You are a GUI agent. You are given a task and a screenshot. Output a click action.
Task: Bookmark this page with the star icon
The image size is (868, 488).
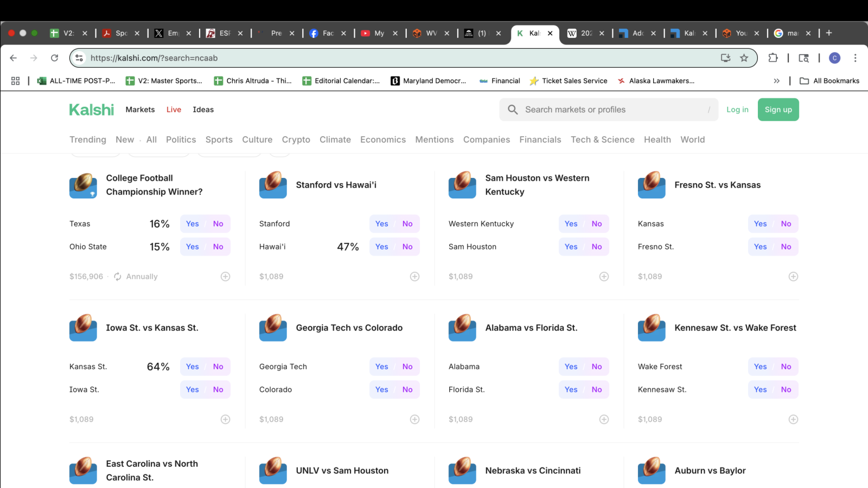(x=744, y=58)
